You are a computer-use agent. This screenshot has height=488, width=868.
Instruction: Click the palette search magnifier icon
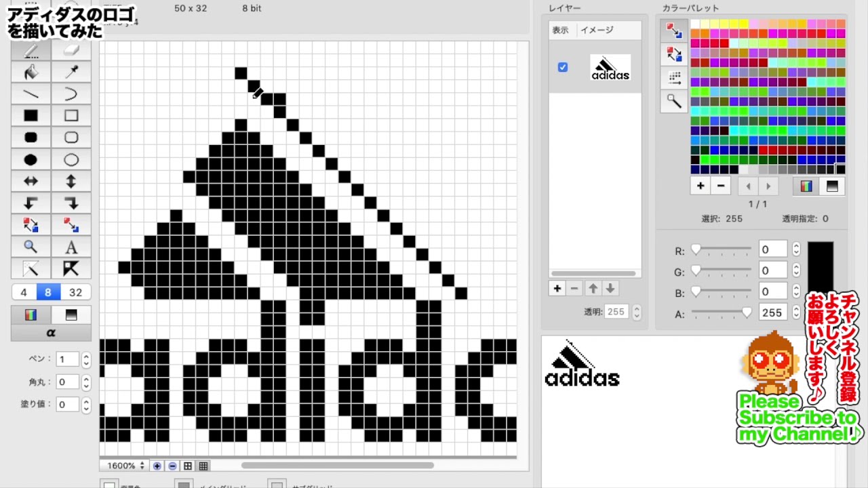point(674,101)
